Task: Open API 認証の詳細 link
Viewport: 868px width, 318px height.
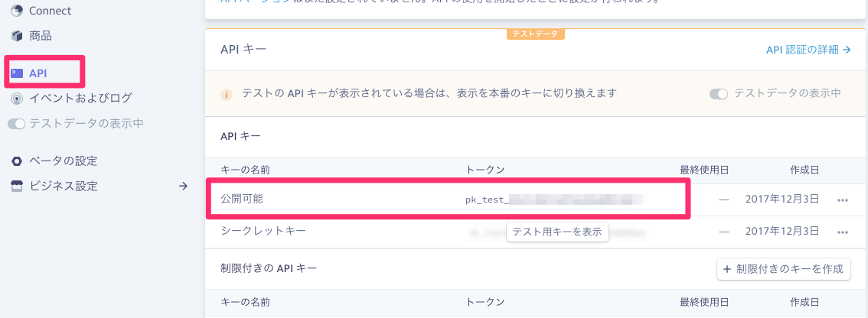Action: coord(808,50)
